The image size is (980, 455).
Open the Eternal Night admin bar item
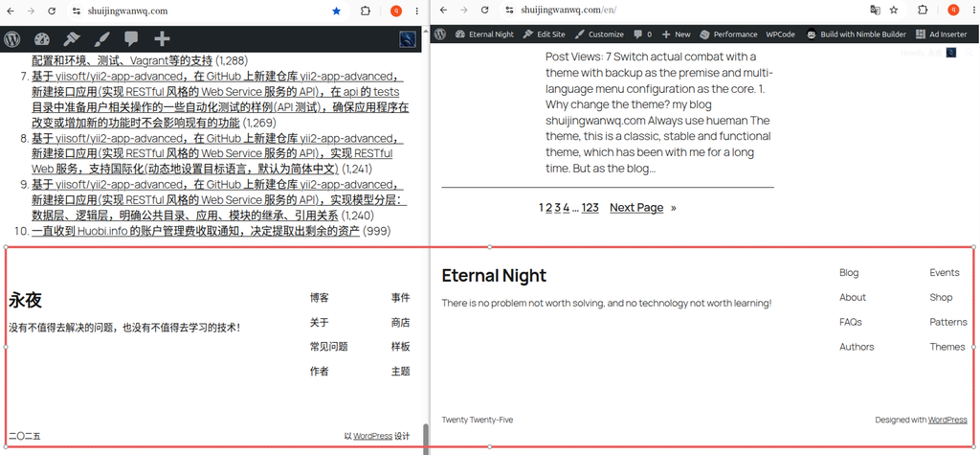[485, 34]
